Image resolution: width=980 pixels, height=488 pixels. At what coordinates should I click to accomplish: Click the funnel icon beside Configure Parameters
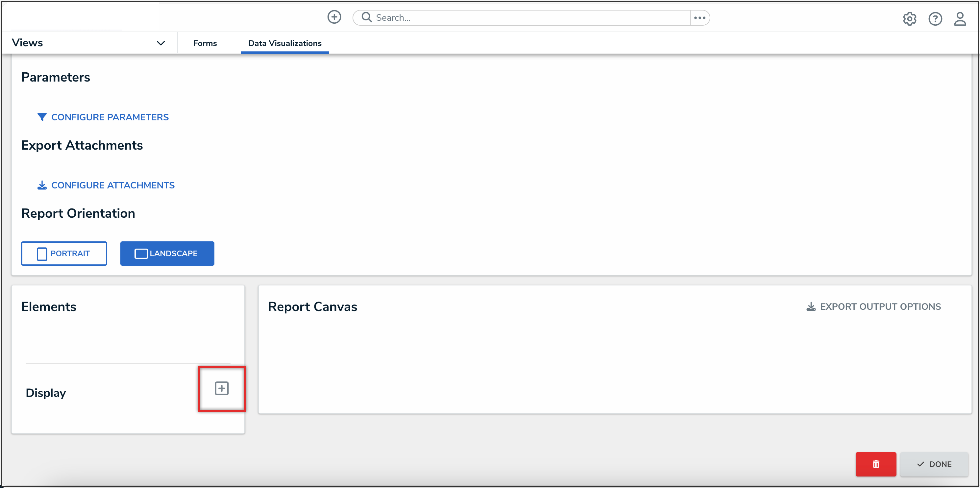[42, 117]
